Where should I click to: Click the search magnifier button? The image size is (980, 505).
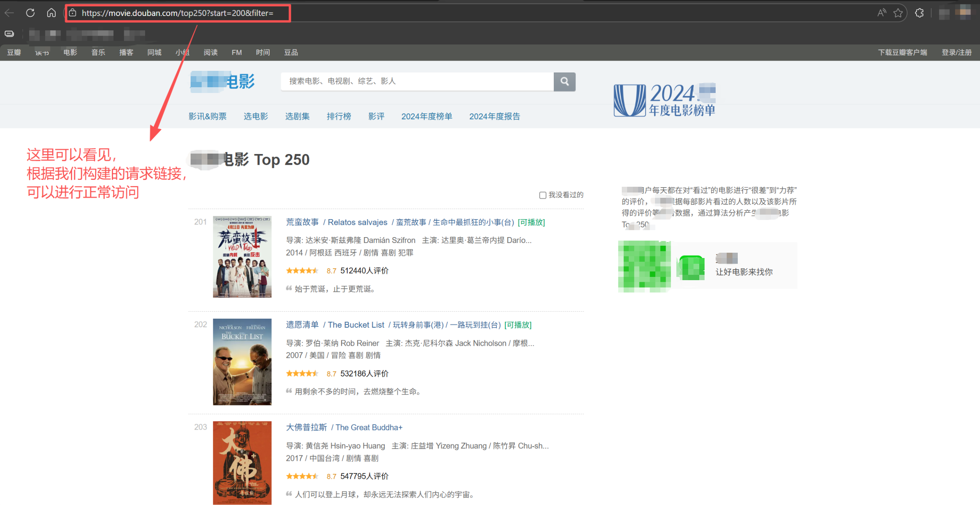click(564, 82)
